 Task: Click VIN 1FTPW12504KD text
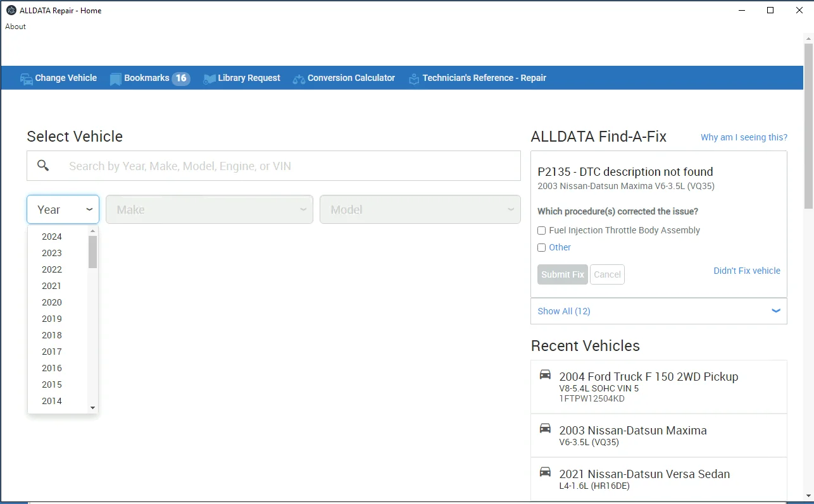pyautogui.click(x=592, y=399)
